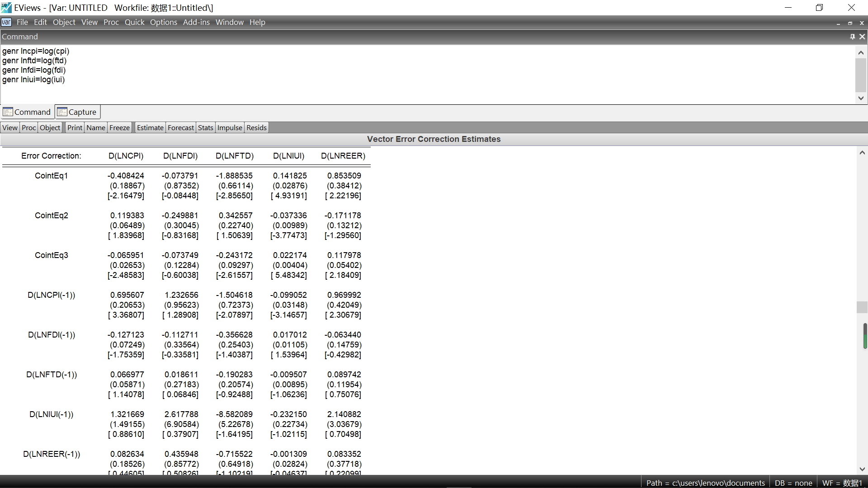868x488 pixels.
Task: Open the Resids view button
Action: (256, 128)
